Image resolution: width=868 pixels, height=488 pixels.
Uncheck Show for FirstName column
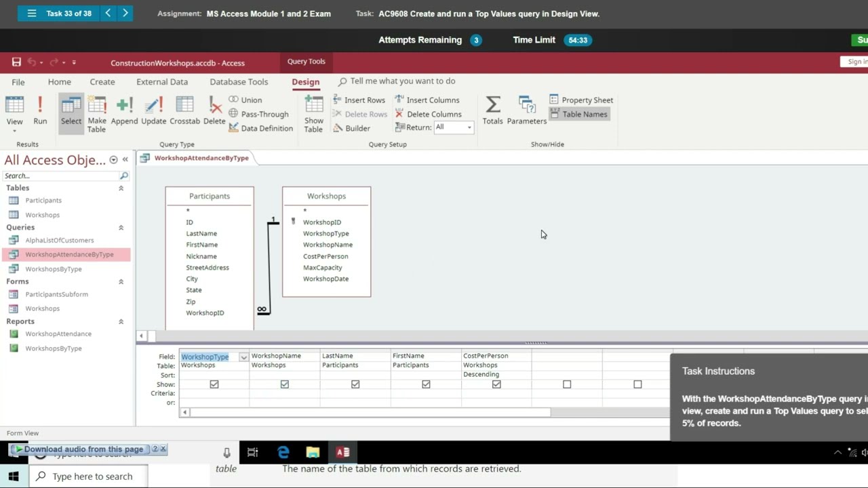point(426,384)
